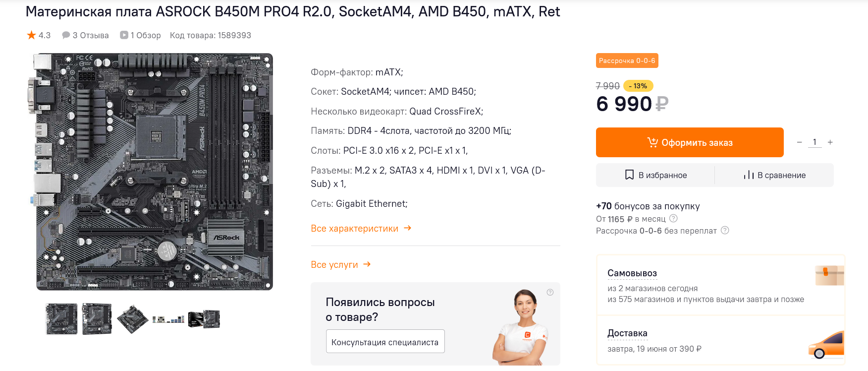868x371 pixels.
Task: Click the quantity input field
Action: coord(814,142)
